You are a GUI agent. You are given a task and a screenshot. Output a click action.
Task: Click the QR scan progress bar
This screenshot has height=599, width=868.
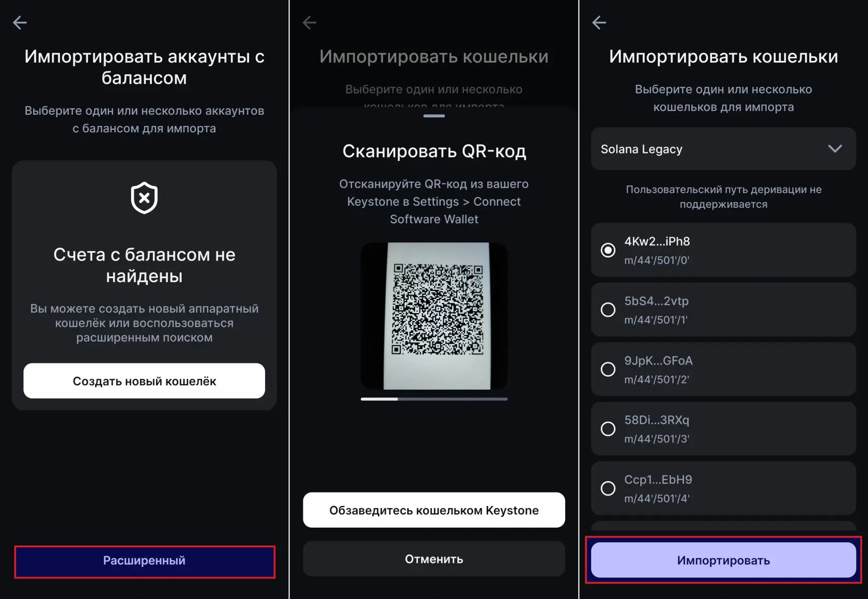pos(434,399)
